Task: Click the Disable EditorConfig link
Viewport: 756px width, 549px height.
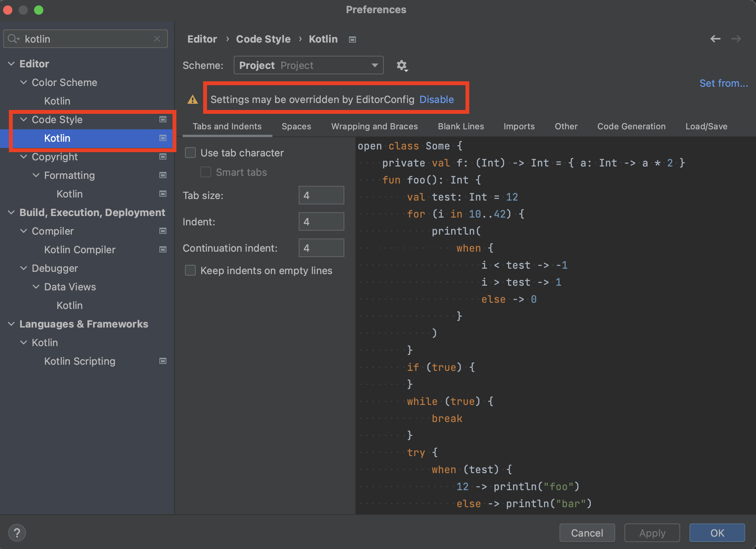Action: coord(436,100)
